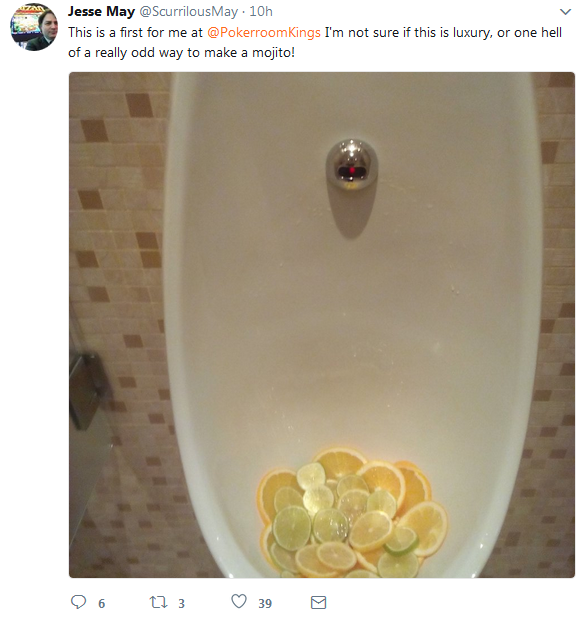Viewport: 584px width, 617px height.
Task: Click the citrus slices in the photo
Action: pyautogui.click(x=352, y=514)
